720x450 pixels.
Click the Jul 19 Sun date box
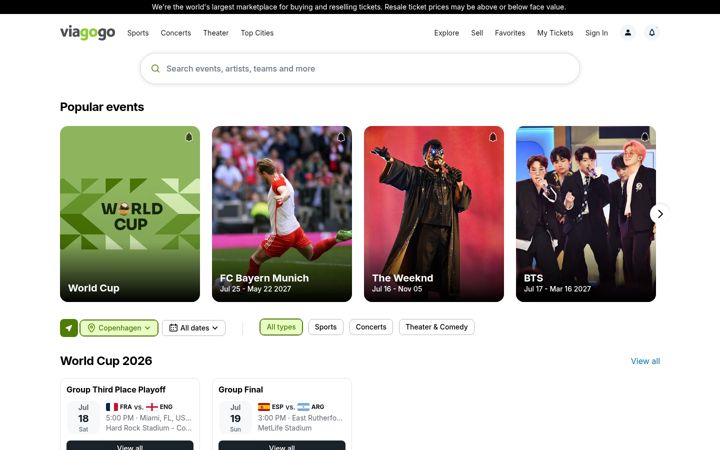pos(235,418)
